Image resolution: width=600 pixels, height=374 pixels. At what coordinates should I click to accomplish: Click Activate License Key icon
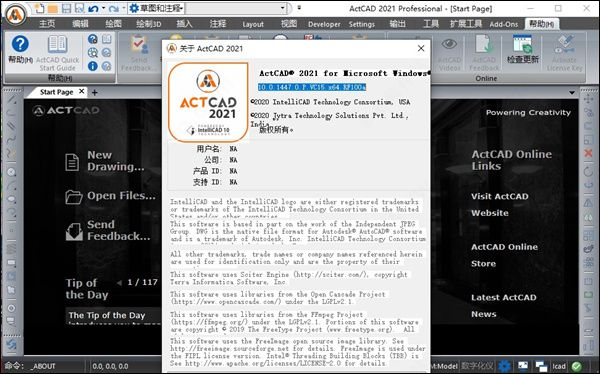(564, 53)
